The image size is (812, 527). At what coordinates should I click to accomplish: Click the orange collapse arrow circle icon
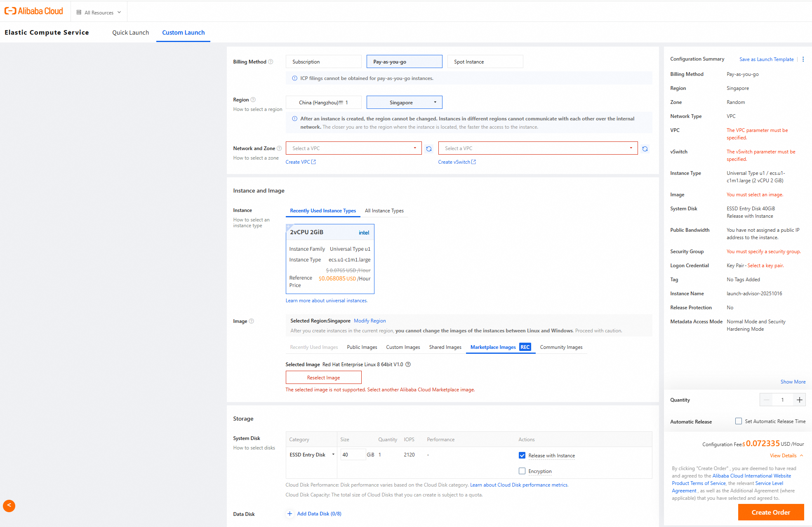(x=9, y=506)
